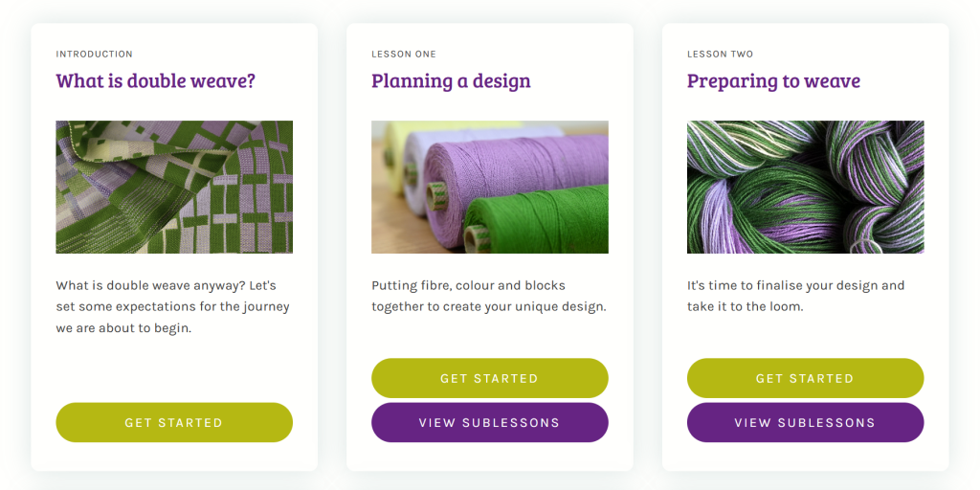Select the INTRODUCTION label

click(x=94, y=54)
